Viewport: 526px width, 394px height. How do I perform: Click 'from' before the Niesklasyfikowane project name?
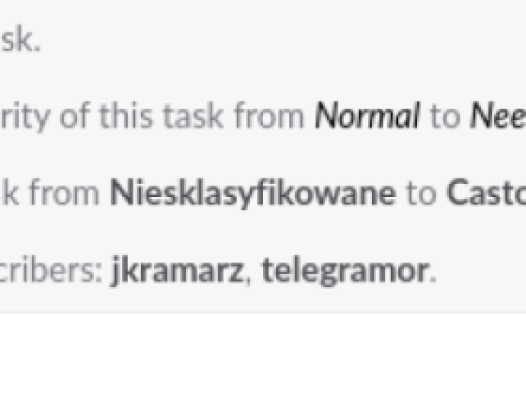tap(64, 193)
